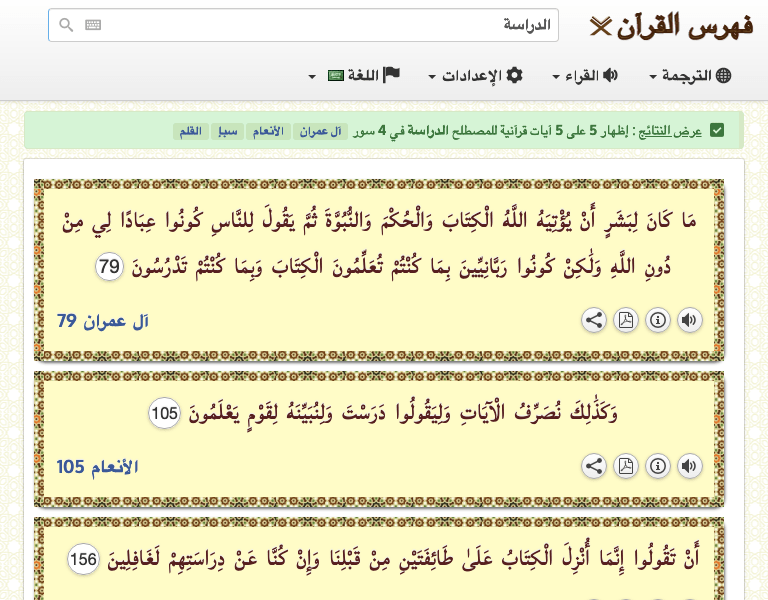Open the virtual keyboard icon in search box
The image size is (768, 600).
(93, 24)
